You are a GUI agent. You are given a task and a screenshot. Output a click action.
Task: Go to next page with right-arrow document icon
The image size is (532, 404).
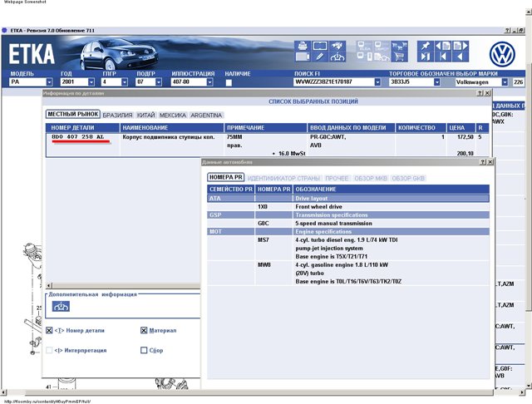click(x=461, y=46)
